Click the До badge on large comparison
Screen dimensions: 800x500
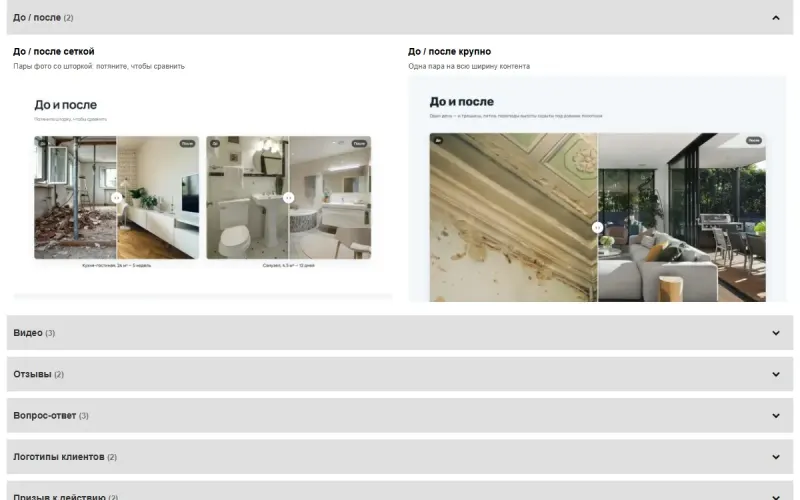pyautogui.click(x=438, y=140)
